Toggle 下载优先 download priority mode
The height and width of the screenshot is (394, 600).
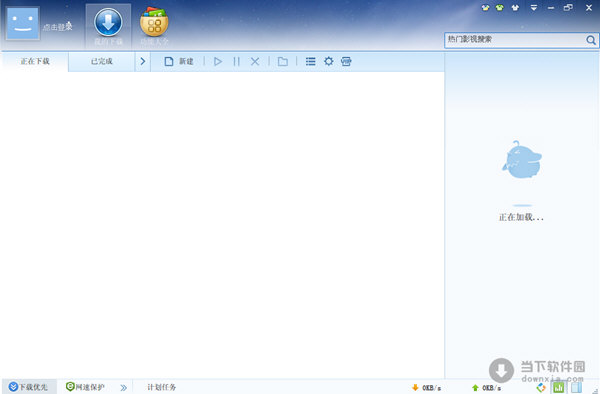pos(28,387)
